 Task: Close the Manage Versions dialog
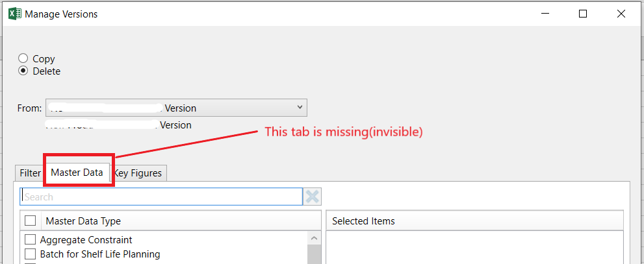(x=621, y=14)
